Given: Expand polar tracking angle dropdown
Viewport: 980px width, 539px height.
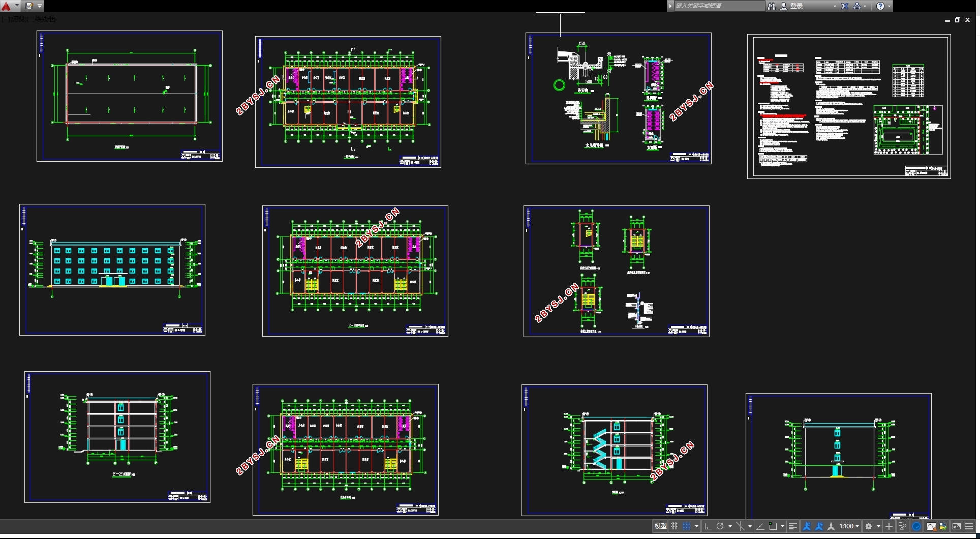Looking at the screenshot, I should (x=730, y=526).
